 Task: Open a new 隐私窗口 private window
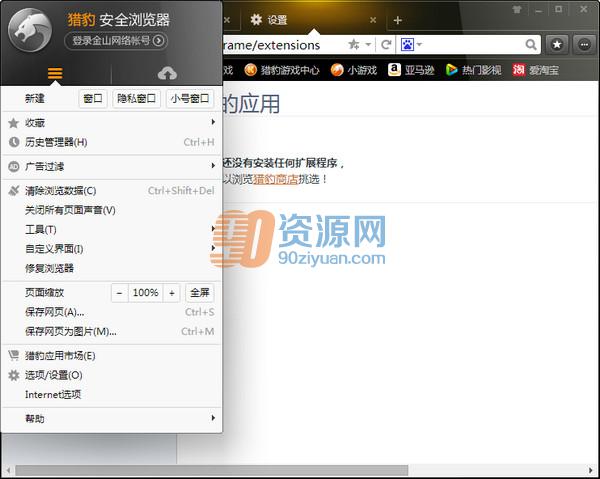pos(137,99)
